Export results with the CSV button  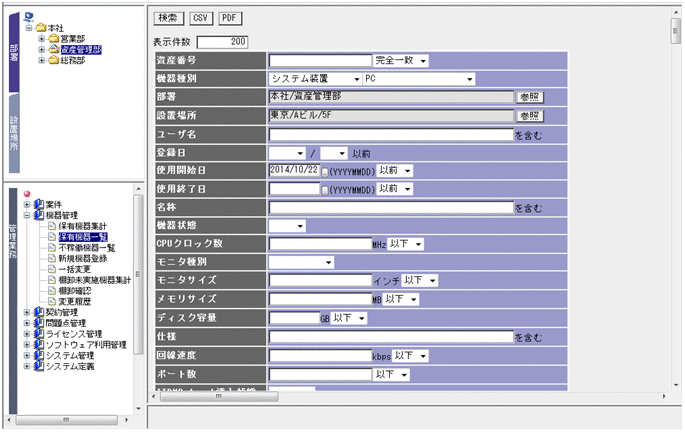click(201, 18)
